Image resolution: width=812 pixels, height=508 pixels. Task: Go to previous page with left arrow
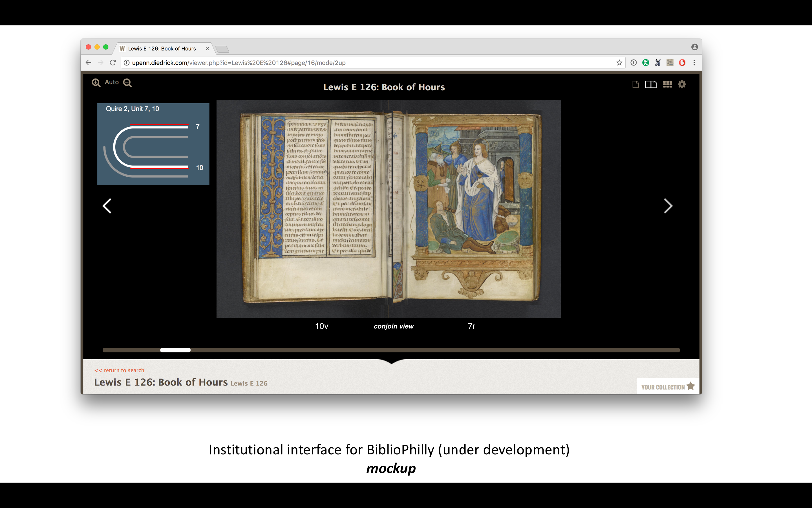coord(107,206)
